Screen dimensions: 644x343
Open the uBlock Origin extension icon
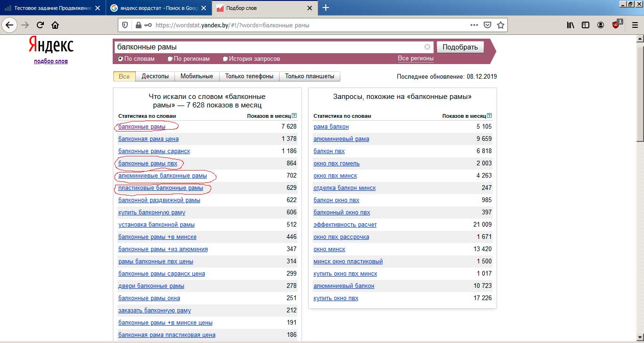617,24
